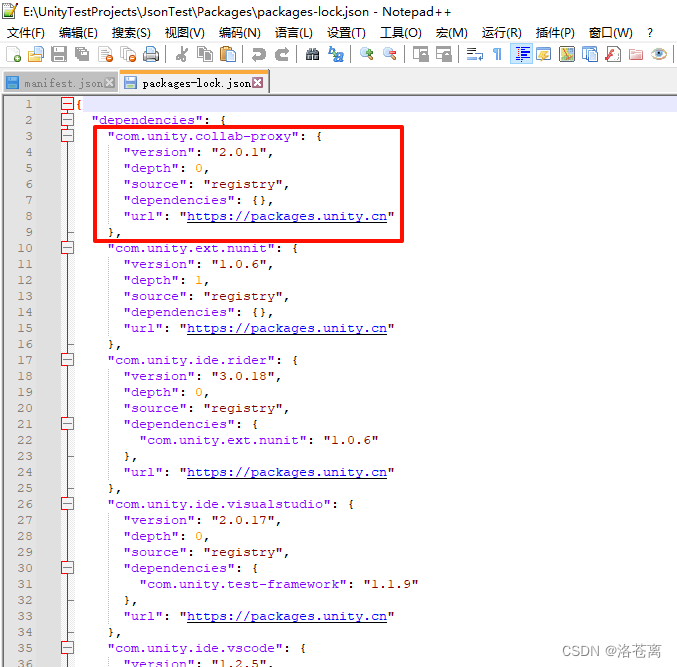
Task: Collapse the dependencies fold on line 2
Action: pos(67,120)
